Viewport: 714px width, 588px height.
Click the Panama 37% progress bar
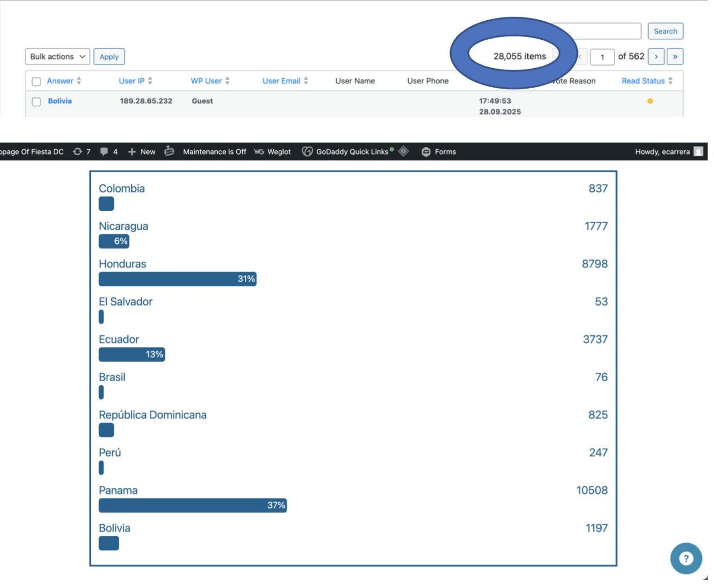[x=193, y=505]
